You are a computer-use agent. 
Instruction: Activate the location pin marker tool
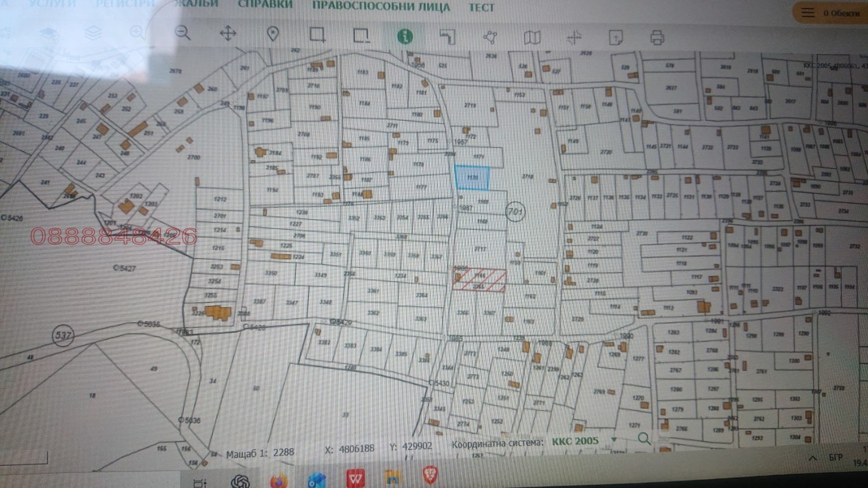[273, 34]
